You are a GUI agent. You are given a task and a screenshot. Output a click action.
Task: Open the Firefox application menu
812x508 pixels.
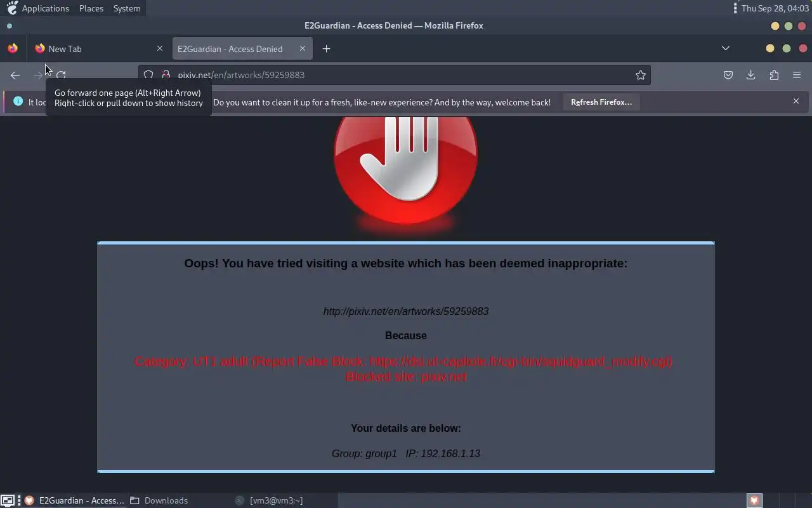coord(797,75)
